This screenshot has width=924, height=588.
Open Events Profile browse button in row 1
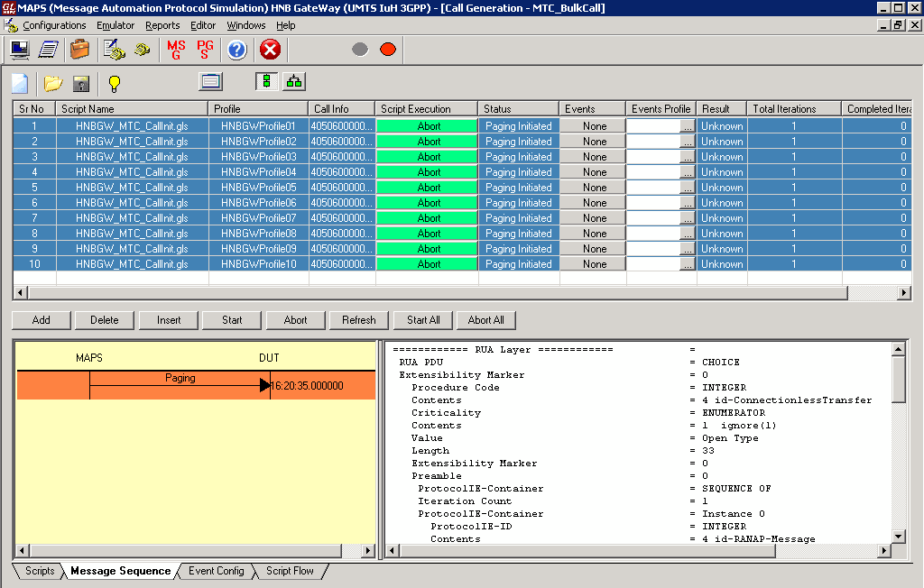click(x=687, y=126)
